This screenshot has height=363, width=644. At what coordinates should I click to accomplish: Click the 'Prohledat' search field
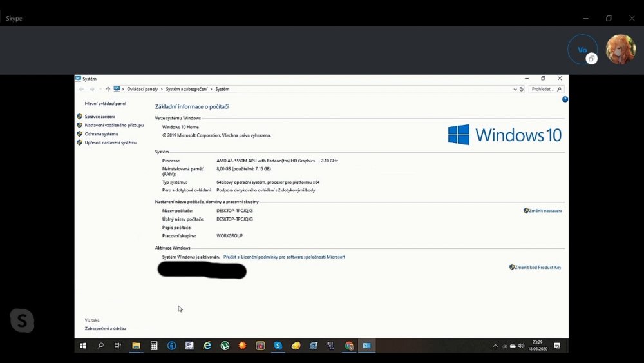click(x=543, y=89)
